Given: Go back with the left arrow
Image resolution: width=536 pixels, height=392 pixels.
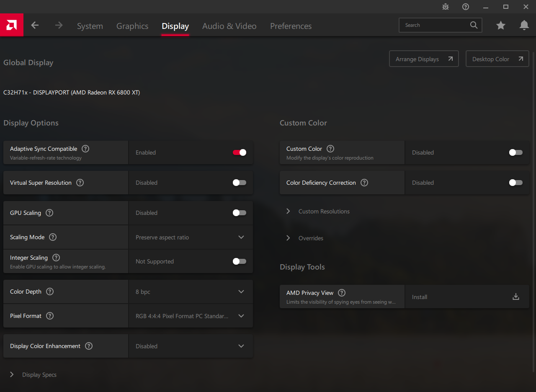Looking at the screenshot, I should coord(35,26).
